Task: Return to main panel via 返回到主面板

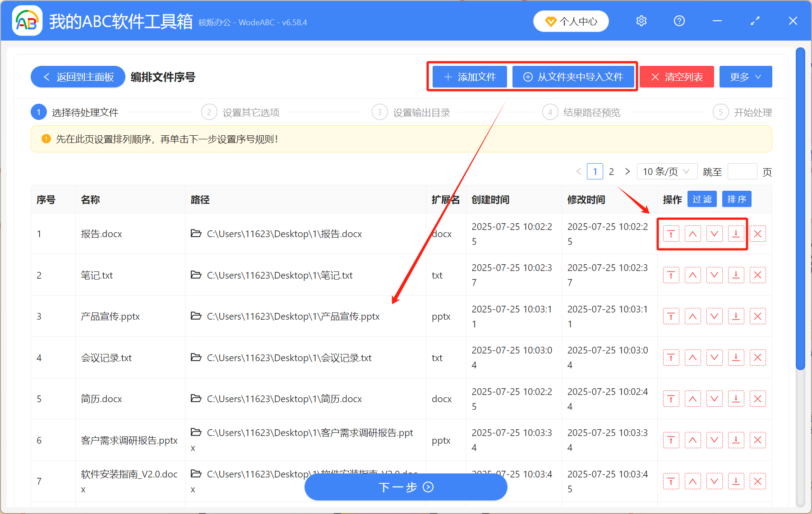Action: pos(78,77)
